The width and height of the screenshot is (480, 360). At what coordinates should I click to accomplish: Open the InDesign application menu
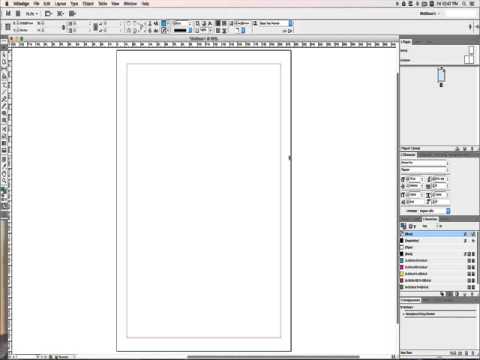click(21, 4)
